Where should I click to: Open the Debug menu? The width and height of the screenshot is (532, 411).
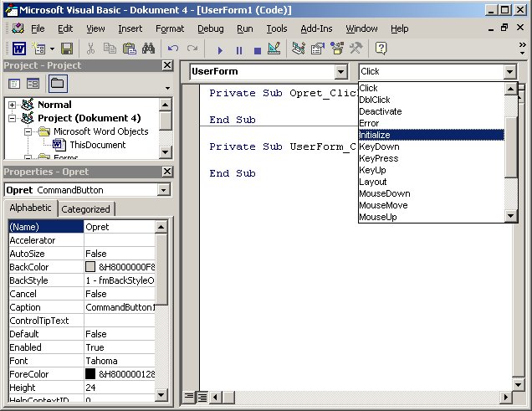(210, 28)
